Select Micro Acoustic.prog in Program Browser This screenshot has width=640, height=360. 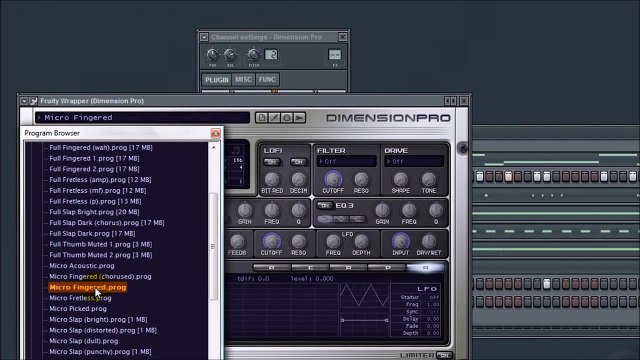tap(82, 266)
